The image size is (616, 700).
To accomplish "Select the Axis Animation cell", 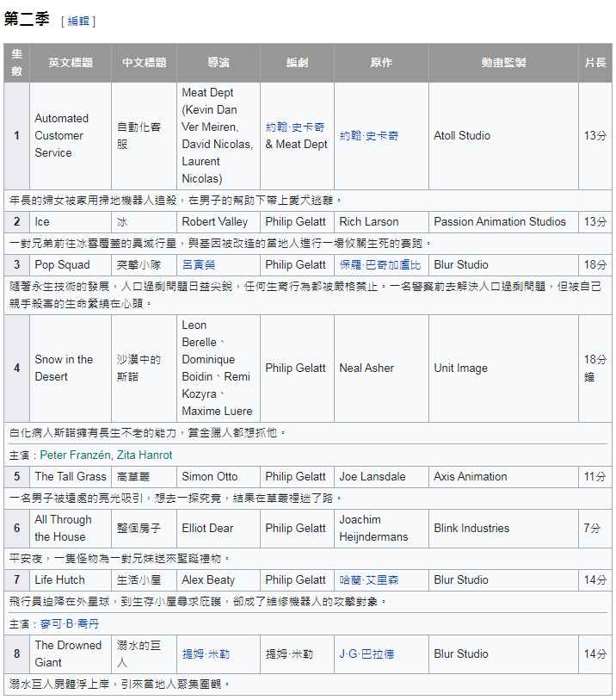I will tap(503, 477).
